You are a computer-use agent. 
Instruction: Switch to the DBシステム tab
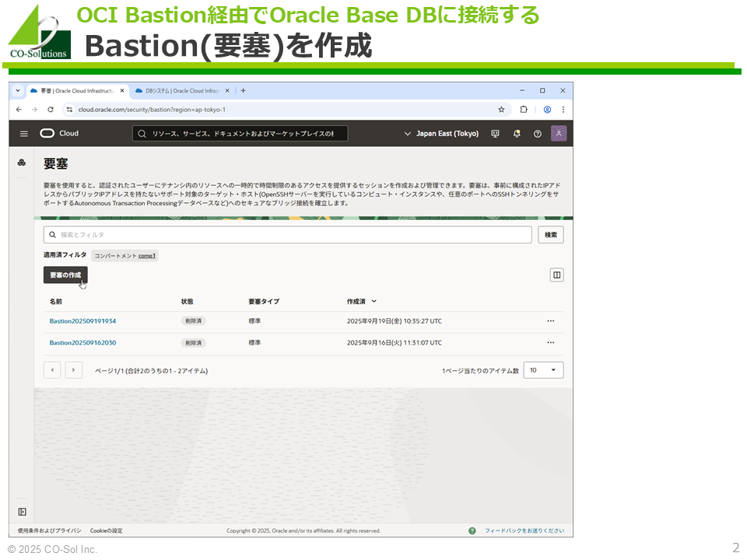pos(182,90)
